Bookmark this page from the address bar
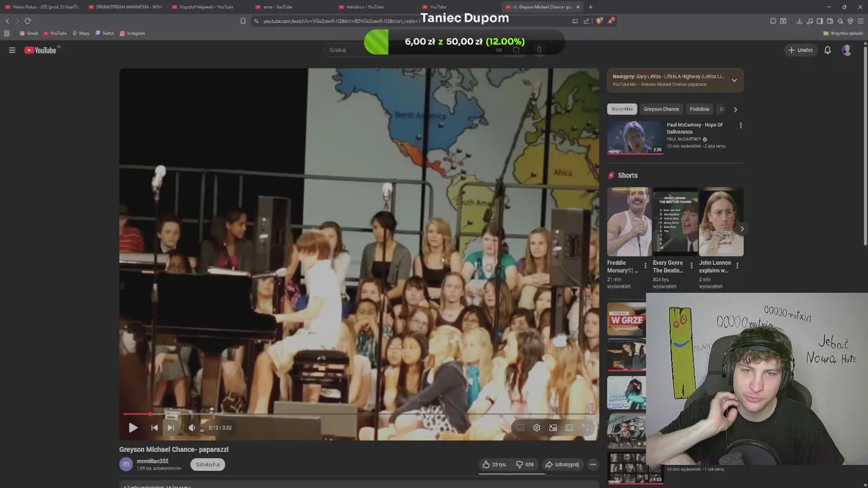The height and width of the screenshot is (488, 868). point(243,21)
